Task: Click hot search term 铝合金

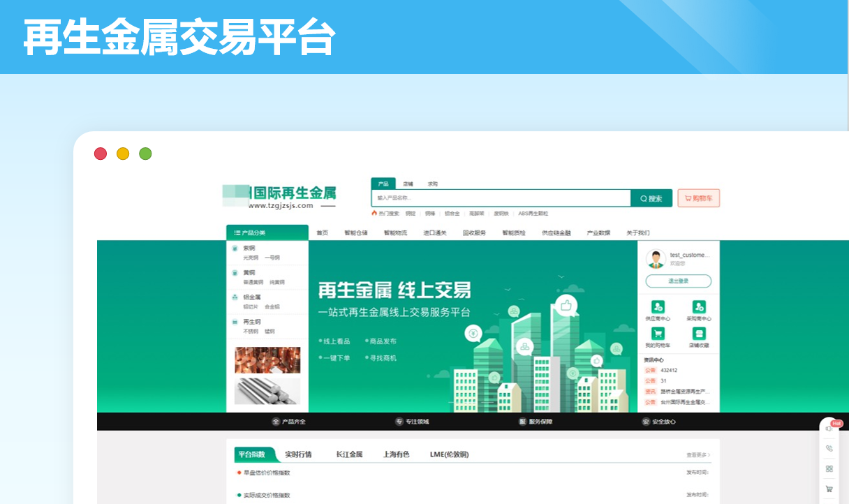Action: (452, 214)
